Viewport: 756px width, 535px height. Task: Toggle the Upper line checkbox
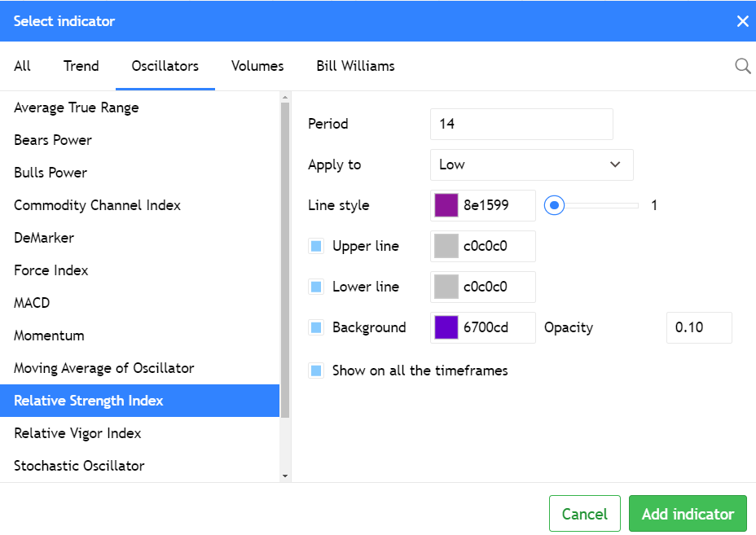[316, 246]
